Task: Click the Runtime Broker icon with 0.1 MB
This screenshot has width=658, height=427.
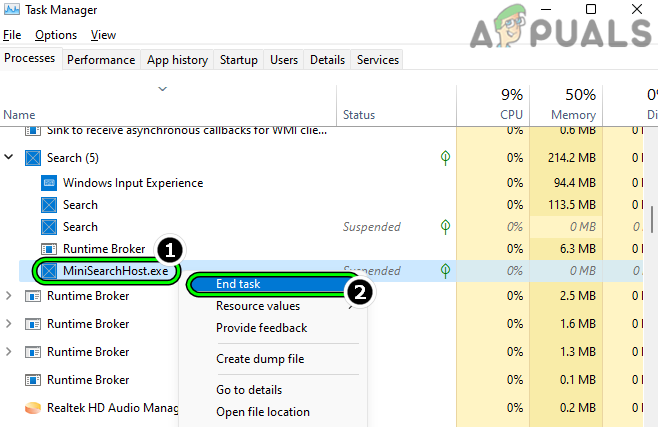Action: coord(33,380)
